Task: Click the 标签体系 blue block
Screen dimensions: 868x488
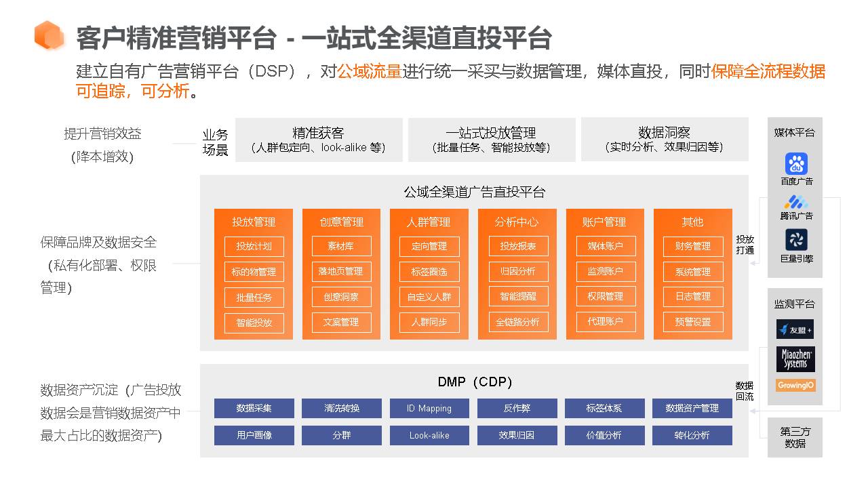Action: click(x=605, y=408)
